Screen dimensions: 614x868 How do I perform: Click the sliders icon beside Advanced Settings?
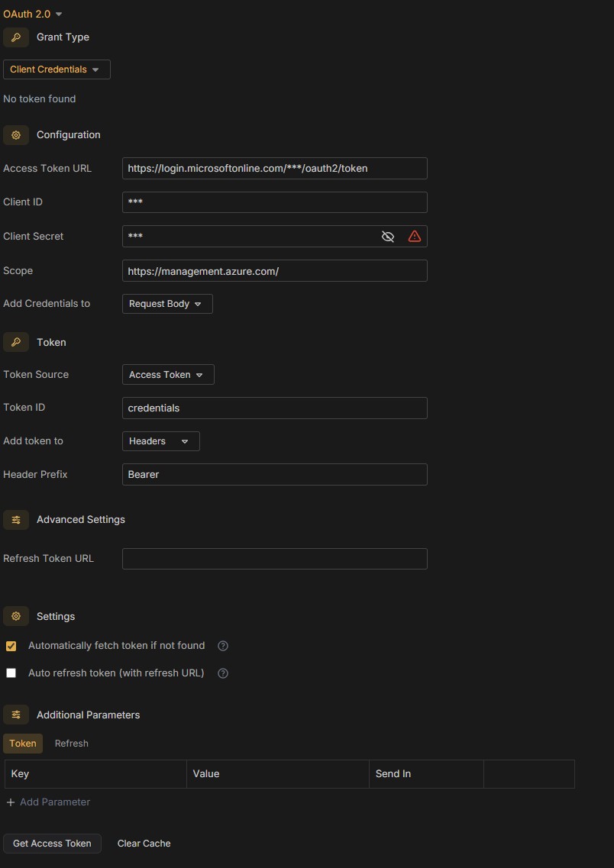16,520
